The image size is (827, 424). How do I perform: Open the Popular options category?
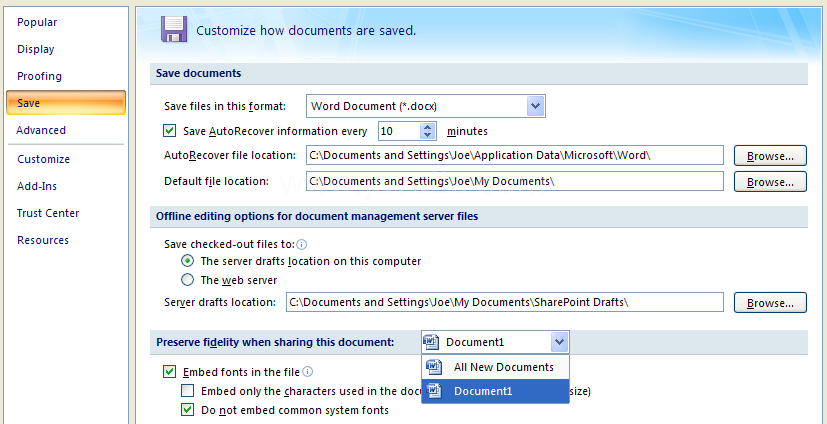point(37,22)
